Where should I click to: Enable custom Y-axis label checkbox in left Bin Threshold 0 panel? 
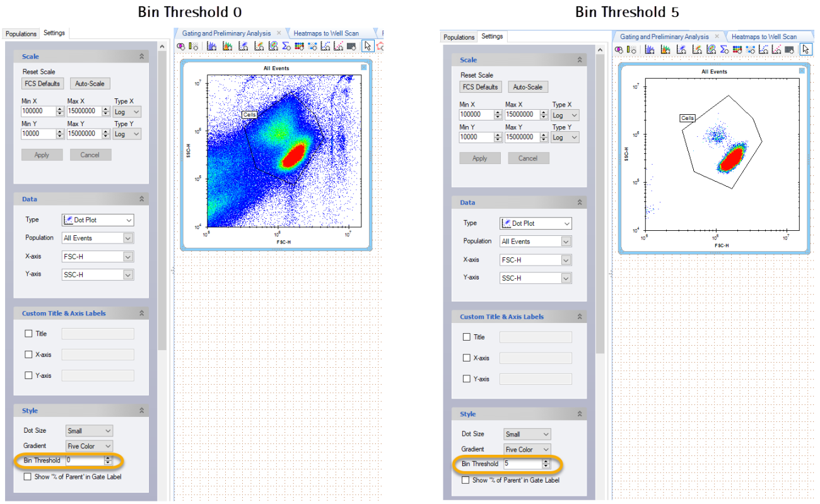tap(28, 375)
